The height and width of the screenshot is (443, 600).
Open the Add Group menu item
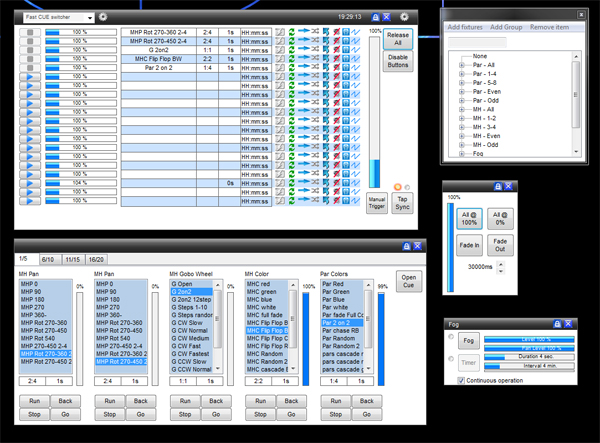coord(506,27)
